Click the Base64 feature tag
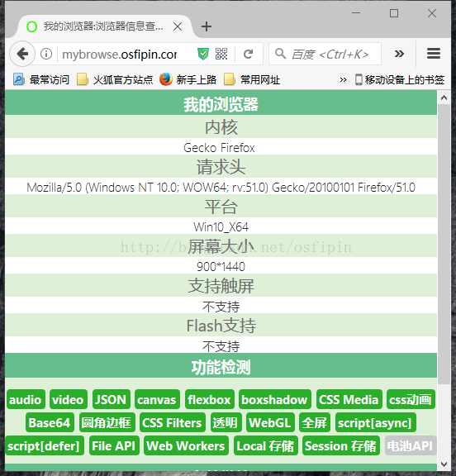This screenshot has width=456, height=476. tap(50, 422)
